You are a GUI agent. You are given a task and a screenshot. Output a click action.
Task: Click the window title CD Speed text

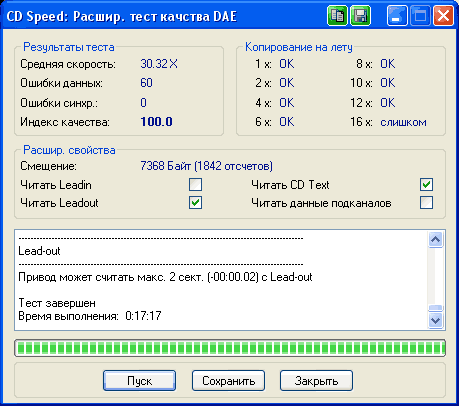(x=121, y=16)
